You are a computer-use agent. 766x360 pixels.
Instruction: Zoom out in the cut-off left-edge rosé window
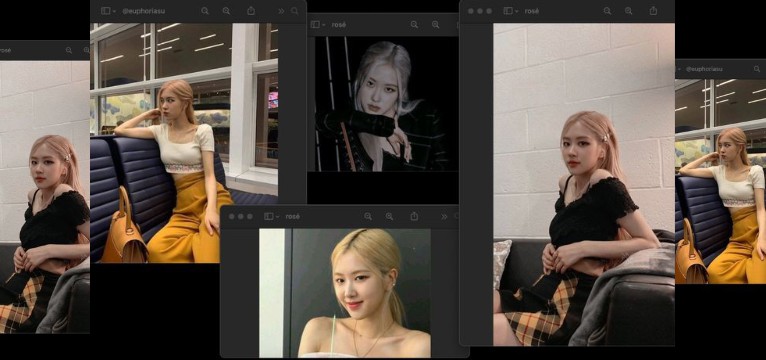point(69,50)
